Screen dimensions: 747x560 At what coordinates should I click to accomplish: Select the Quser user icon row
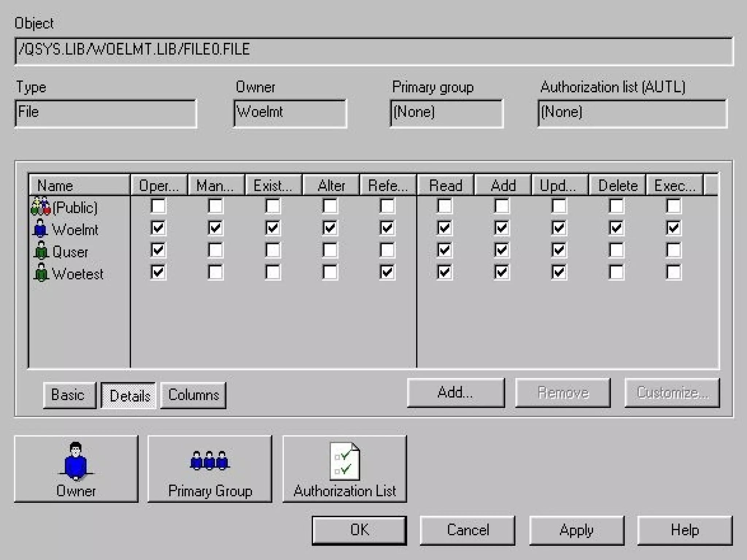(41, 251)
